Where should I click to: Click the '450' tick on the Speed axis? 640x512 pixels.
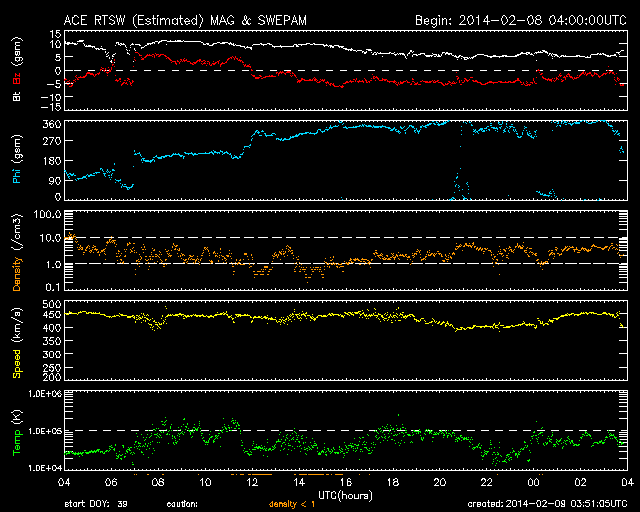click(52, 314)
